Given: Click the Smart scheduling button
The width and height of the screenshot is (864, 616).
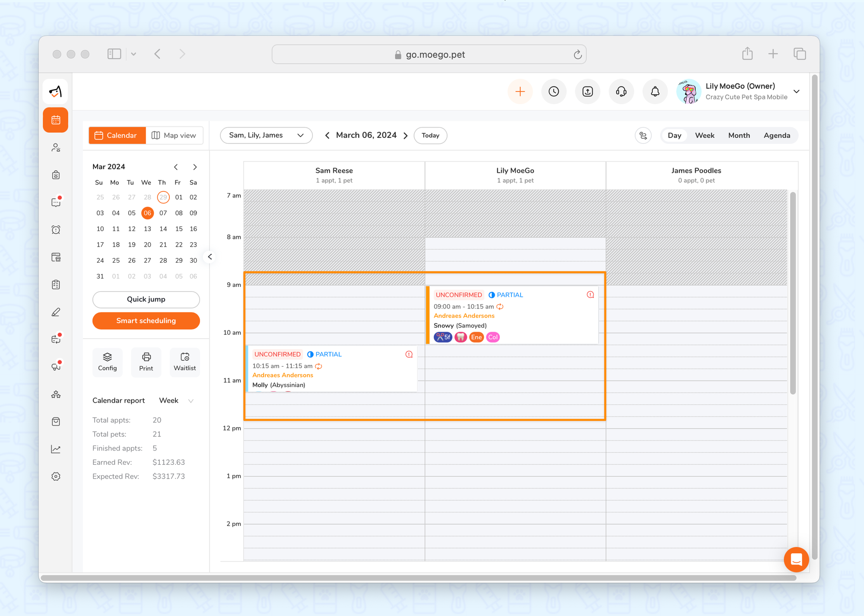Looking at the screenshot, I should coord(146,321).
